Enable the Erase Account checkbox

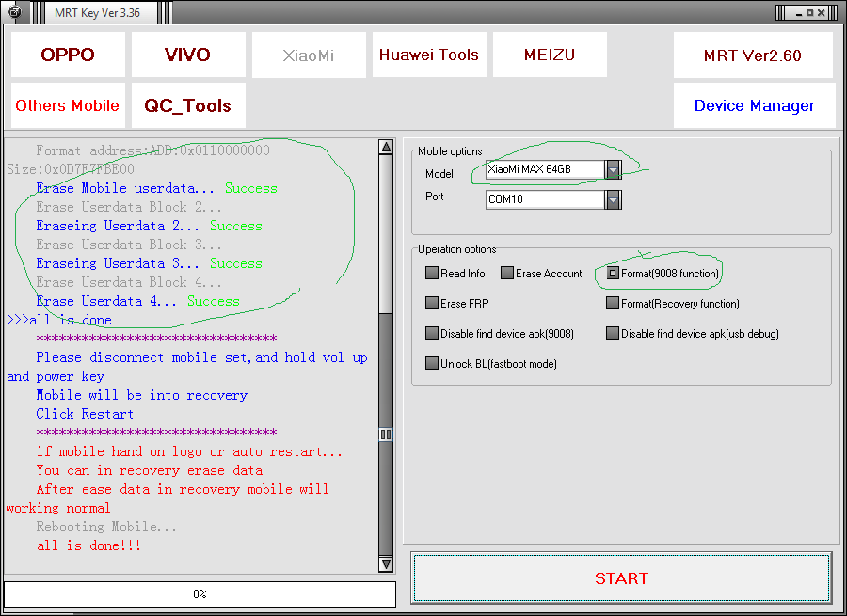(x=506, y=273)
